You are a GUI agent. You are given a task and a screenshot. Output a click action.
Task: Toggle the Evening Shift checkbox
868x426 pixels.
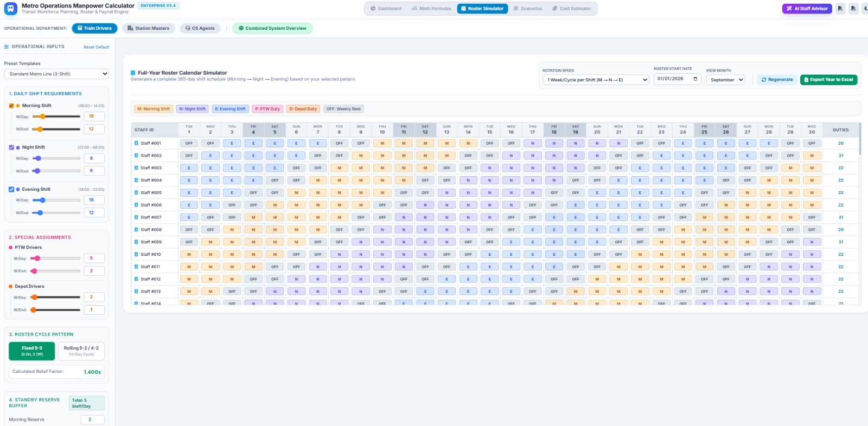(11, 189)
